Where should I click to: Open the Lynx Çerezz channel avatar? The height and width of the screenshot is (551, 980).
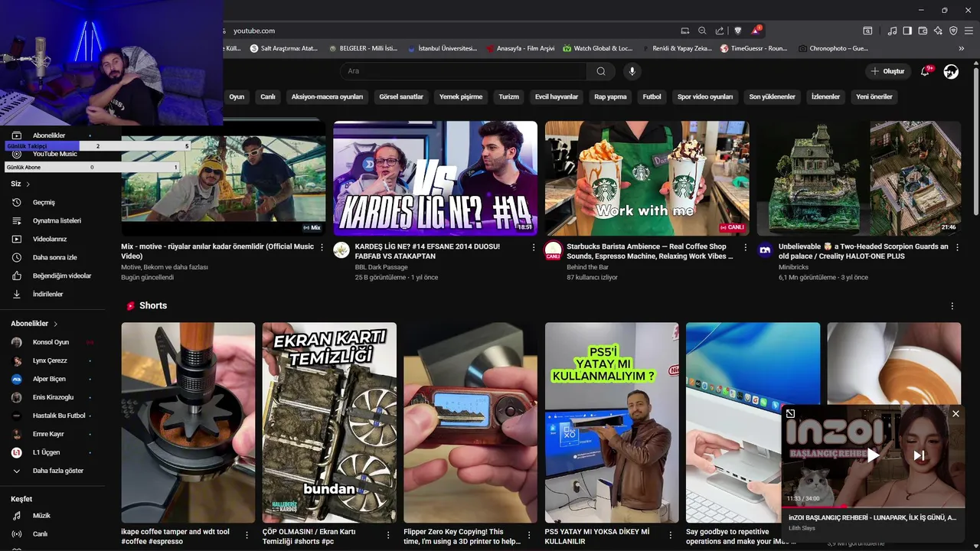[x=17, y=361]
